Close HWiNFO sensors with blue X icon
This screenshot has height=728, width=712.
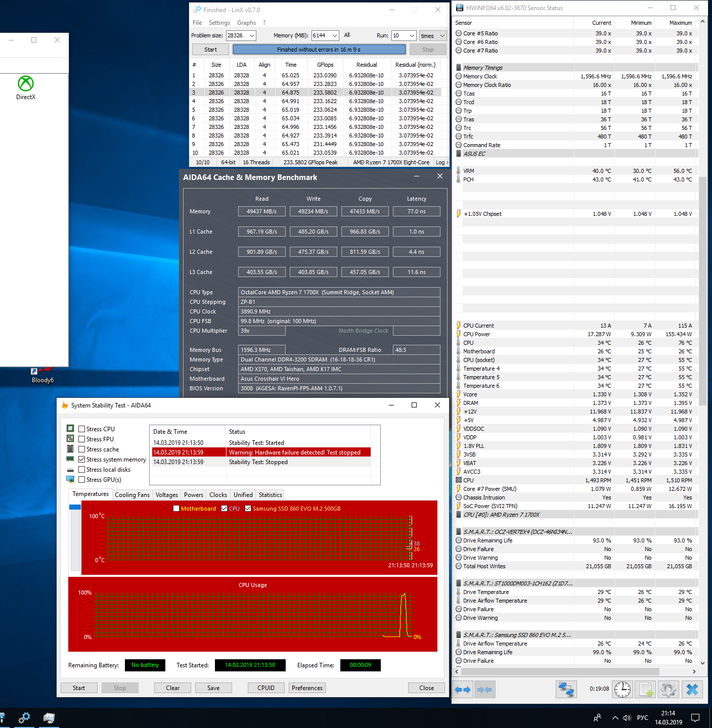692,690
